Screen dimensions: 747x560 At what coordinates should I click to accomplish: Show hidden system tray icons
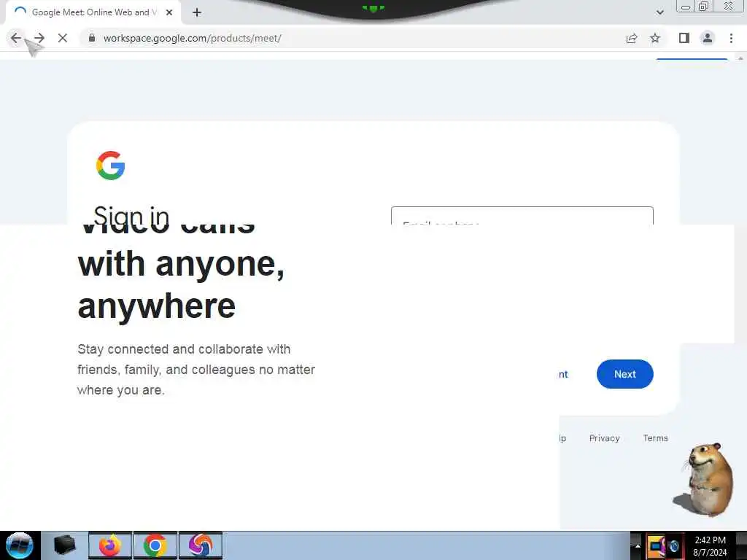pos(638,545)
